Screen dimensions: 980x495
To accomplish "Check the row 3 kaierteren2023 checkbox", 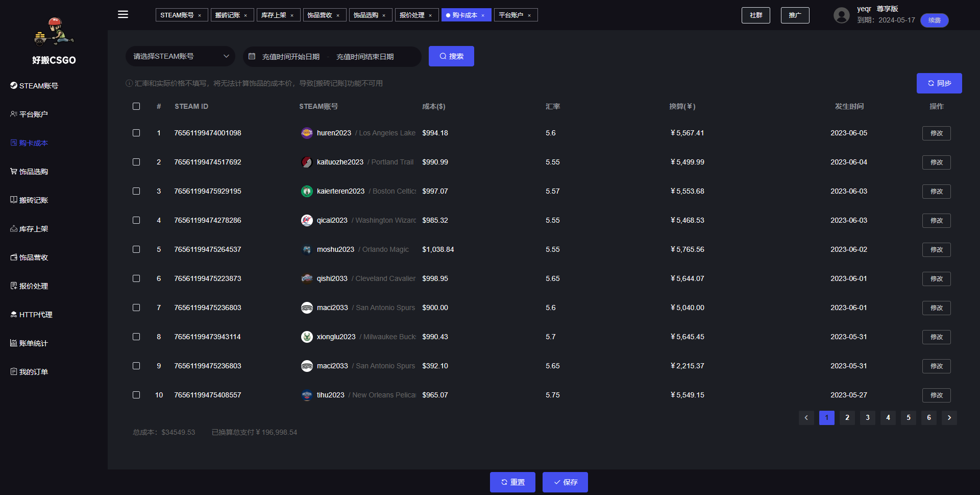I will point(136,191).
